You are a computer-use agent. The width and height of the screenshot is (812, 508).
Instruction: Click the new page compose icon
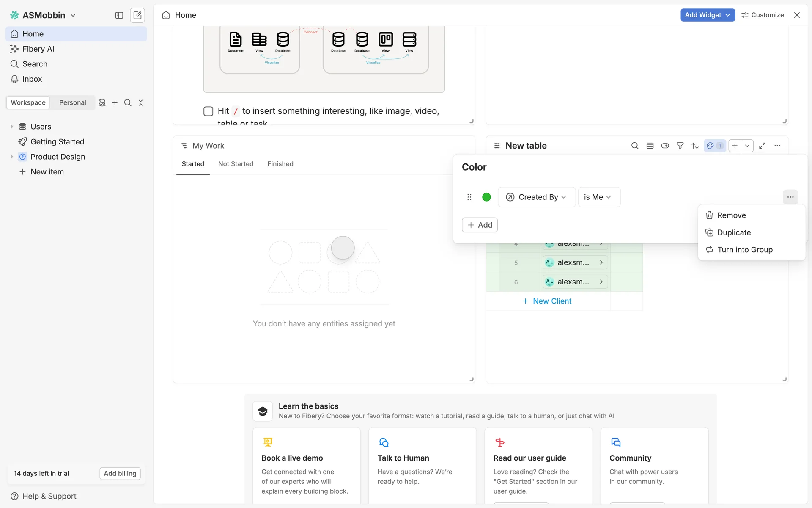[137, 15]
